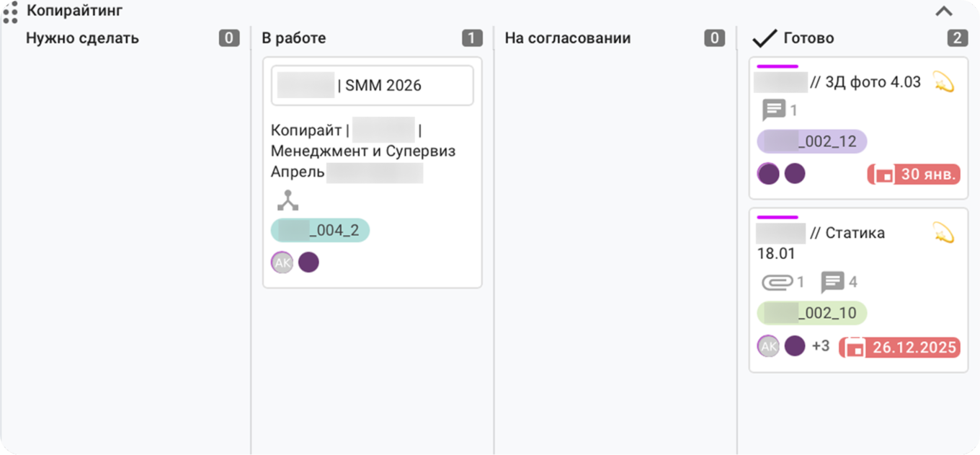
Task: Select the _002_10 green tag
Action: click(x=811, y=314)
